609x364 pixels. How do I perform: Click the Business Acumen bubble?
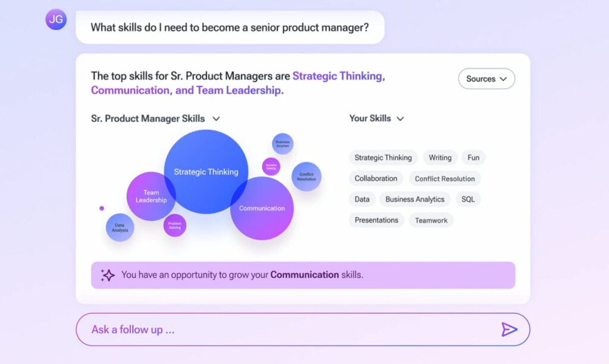pos(282,143)
